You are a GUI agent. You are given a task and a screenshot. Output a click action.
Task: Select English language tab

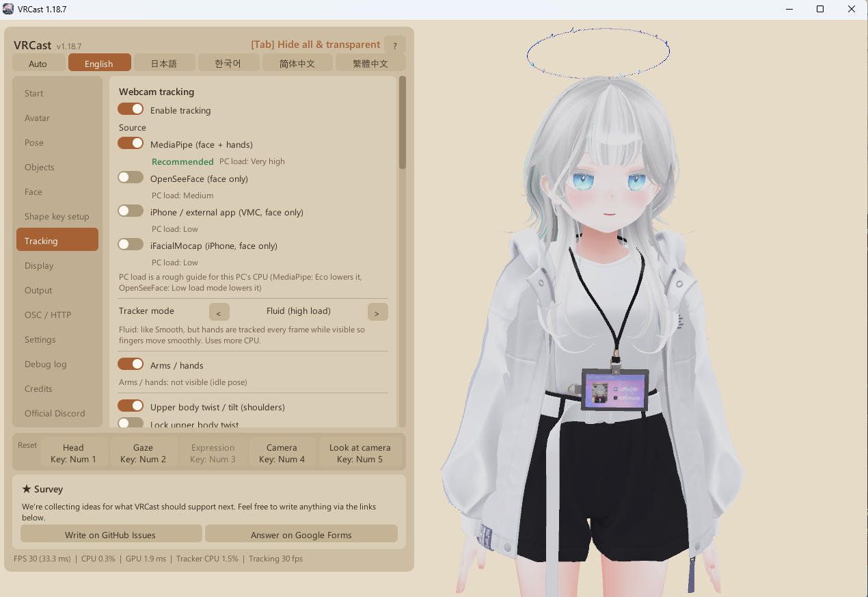tap(99, 63)
